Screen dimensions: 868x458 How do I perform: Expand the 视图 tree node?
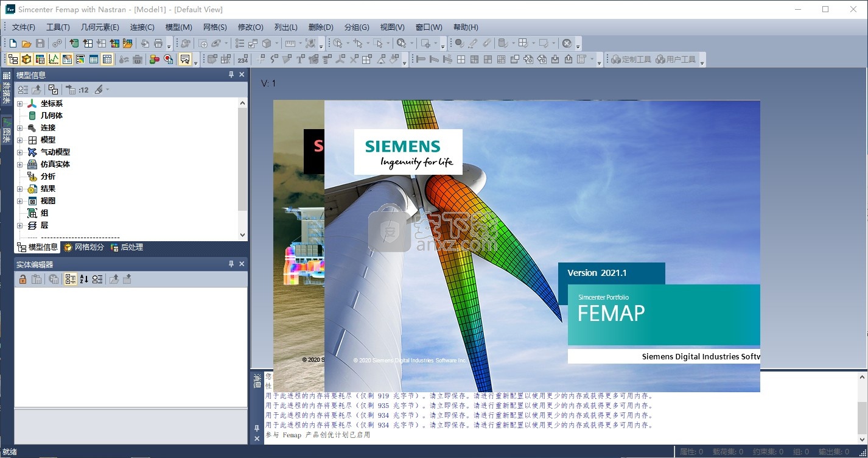[x=19, y=201]
